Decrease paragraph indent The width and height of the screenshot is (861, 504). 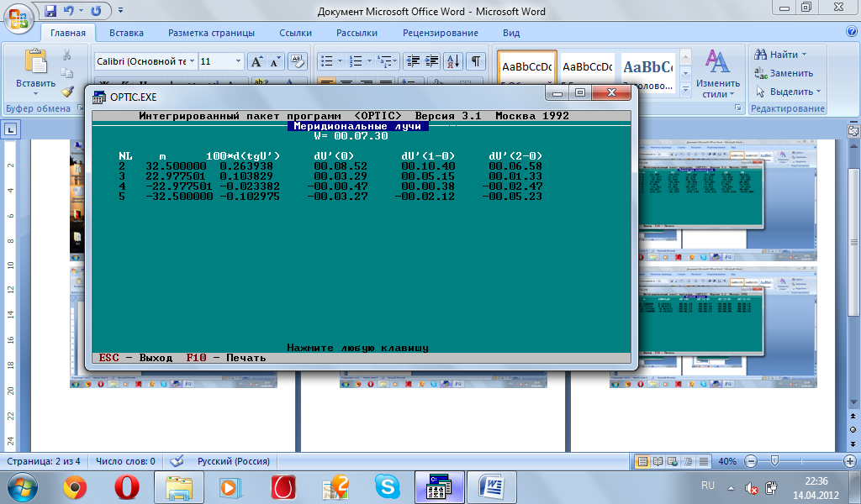pyautogui.click(x=412, y=61)
